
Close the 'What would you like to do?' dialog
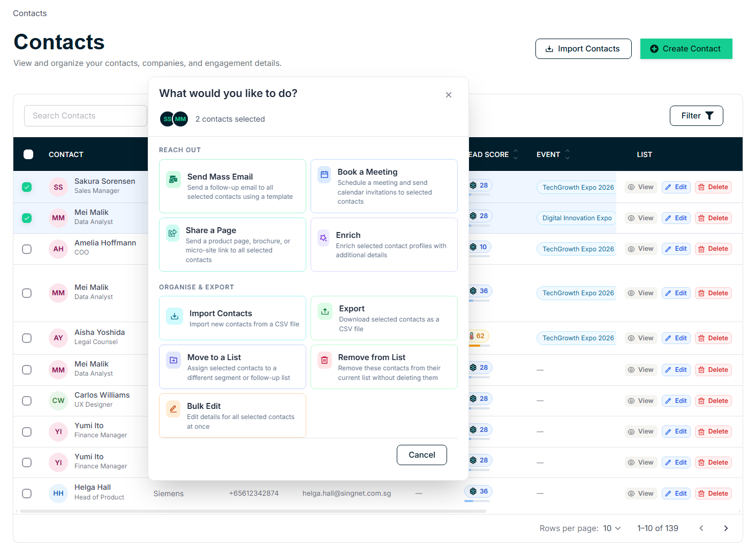pos(449,95)
